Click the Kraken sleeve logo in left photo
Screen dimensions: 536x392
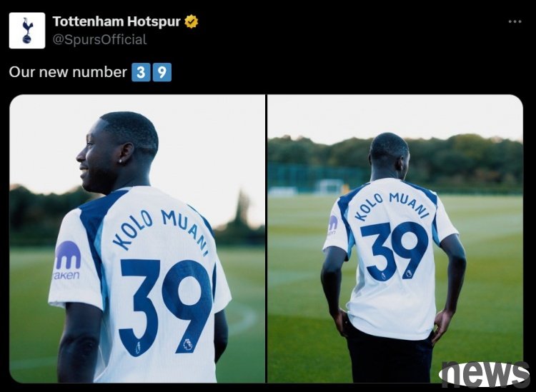(67, 261)
